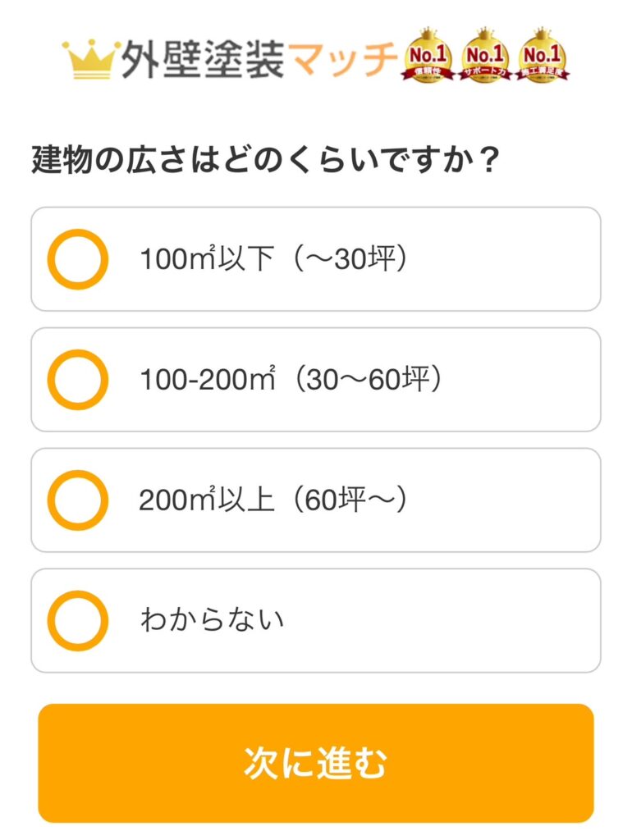Click the No.1 施工満足度 medal badge
Screen dimensions: 632x840
(x=543, y=56)
